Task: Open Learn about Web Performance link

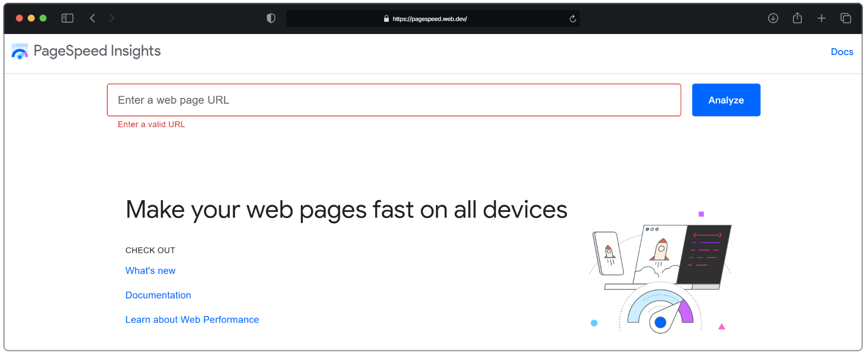Action: [x=192, y=320]
